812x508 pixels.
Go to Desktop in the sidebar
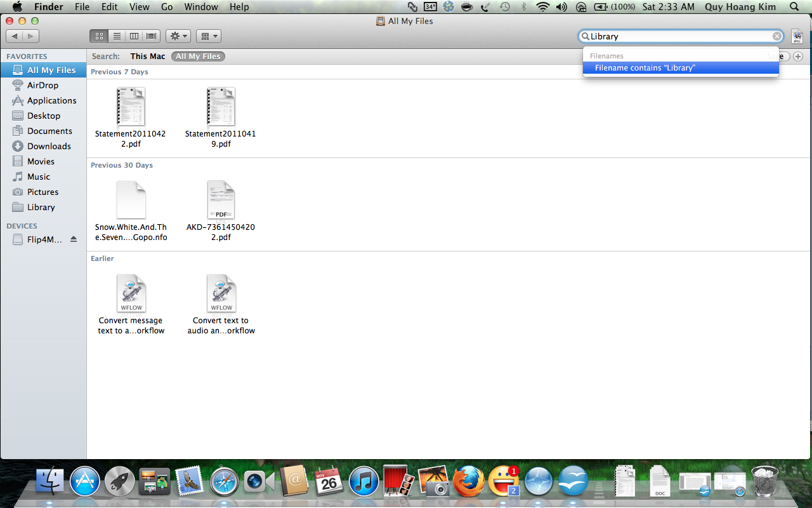[x=43, y=116]
